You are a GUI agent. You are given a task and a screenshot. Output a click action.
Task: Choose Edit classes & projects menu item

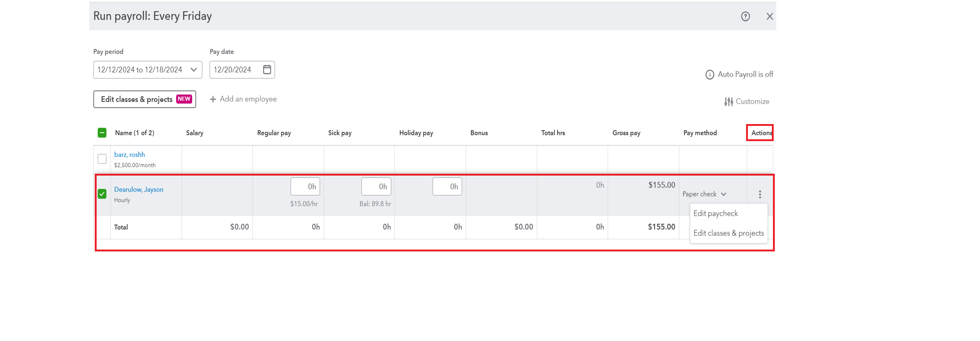[728, 233]
